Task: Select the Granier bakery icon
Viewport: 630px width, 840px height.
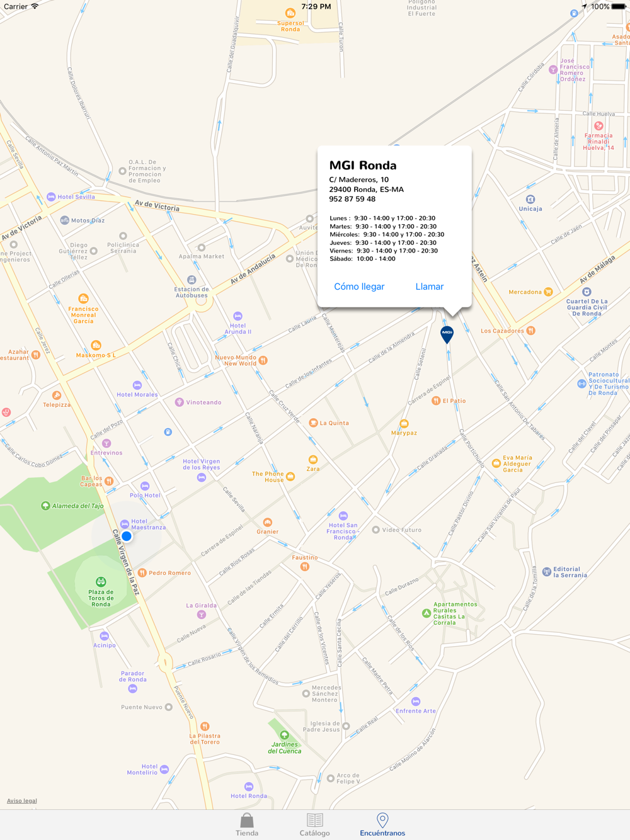Action: tap(267, 523)
